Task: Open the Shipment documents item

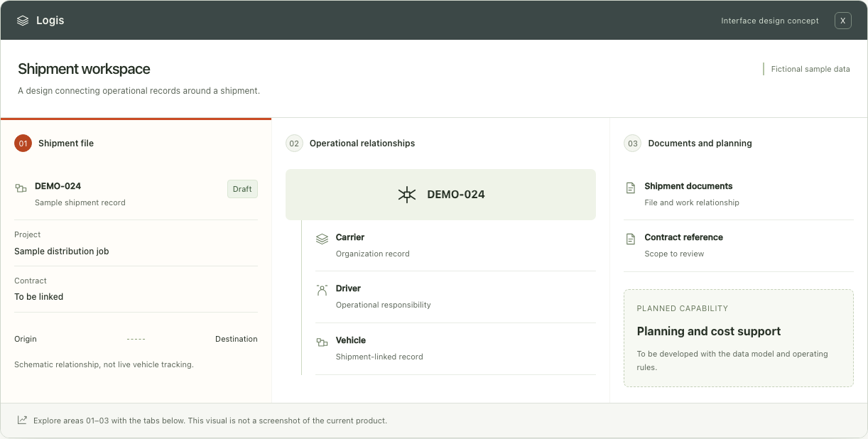Action: [739, 194]
